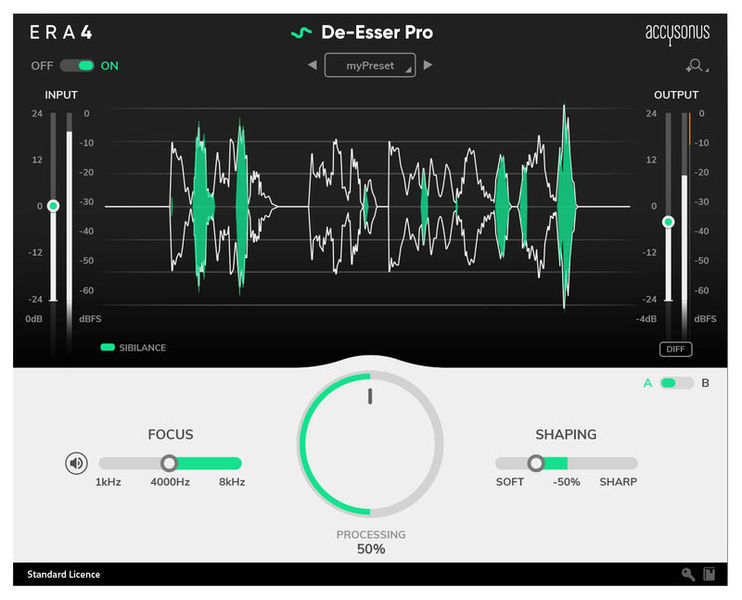Select the A state label
742x600 pixels.
tap(648, 383)
